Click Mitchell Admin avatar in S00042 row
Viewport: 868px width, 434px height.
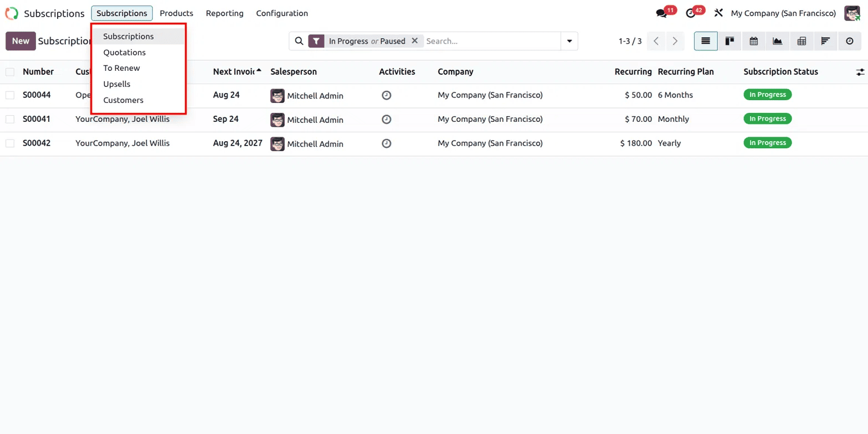click(x=278, y=144)
